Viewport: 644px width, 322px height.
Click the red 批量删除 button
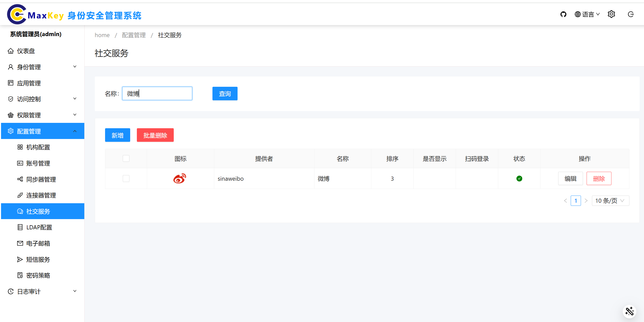point(155,135)
